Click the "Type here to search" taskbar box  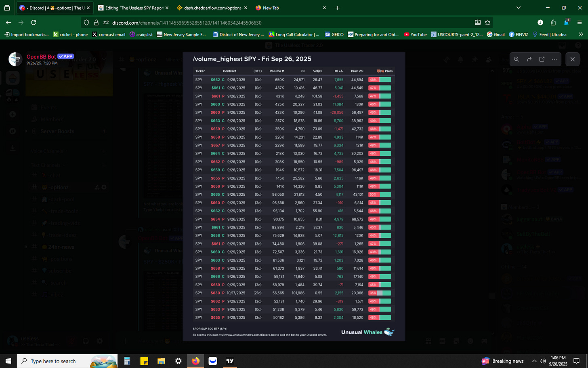click(67, 361)
